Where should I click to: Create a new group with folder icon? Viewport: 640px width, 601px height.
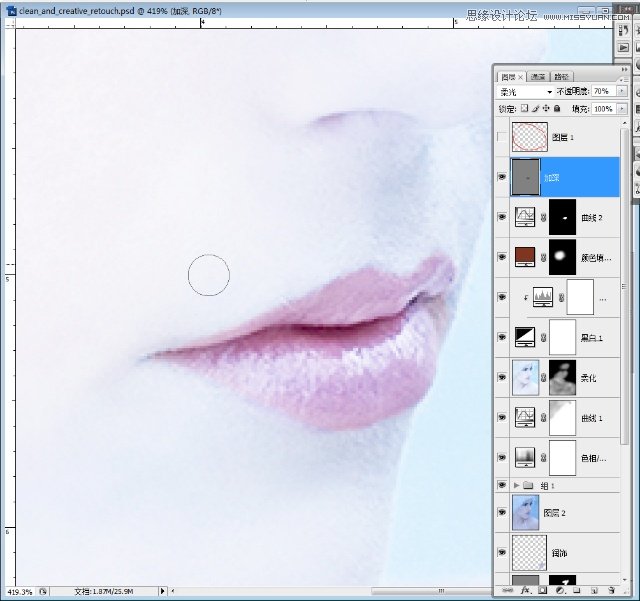[x=576, y=590]
